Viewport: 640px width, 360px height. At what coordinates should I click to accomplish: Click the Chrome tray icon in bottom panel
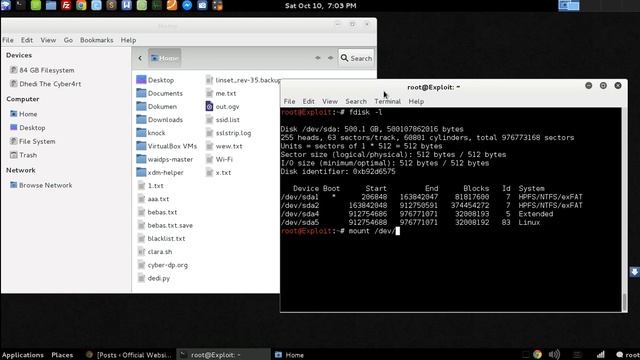point(538,355)
